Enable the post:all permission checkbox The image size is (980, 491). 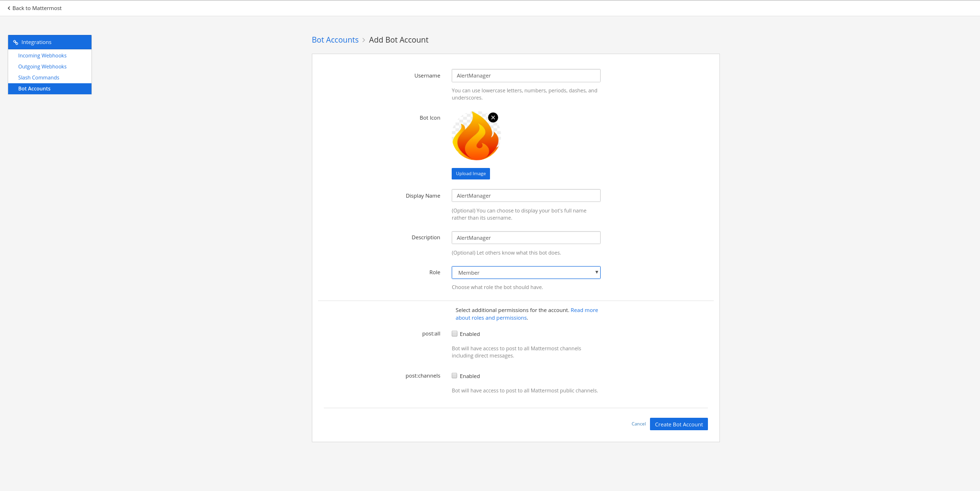[455, 334]
